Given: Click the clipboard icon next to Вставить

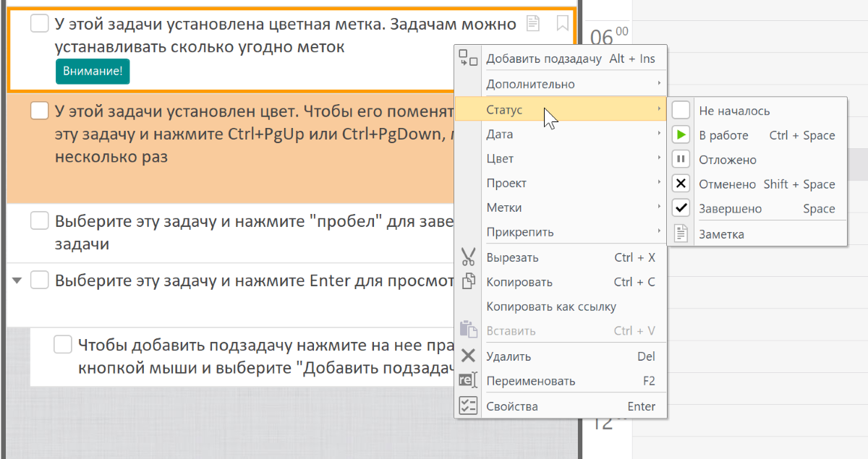Looking at the screenshot, I should [468, 331].
